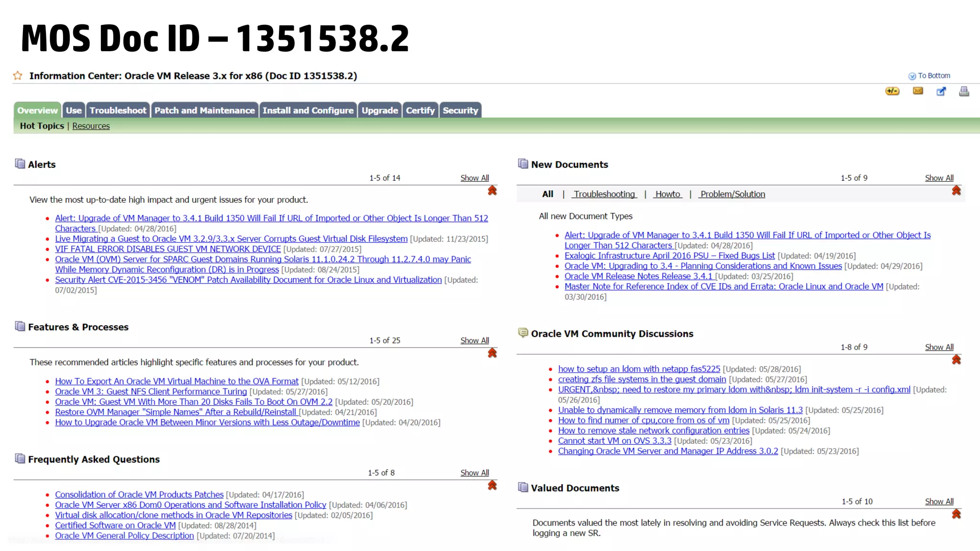Open SPARC Guest Domains Solaris panic alert
The height and width of the screenshot is (551, 980).
[263, 264]
